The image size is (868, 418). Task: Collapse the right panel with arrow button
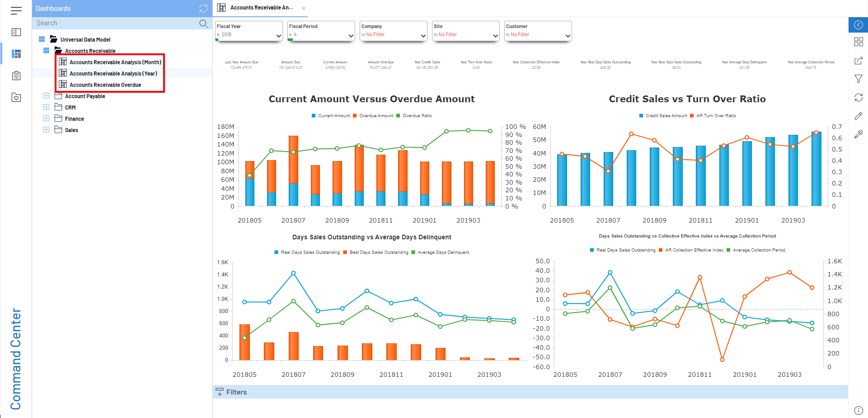click(x=858, y=25)
